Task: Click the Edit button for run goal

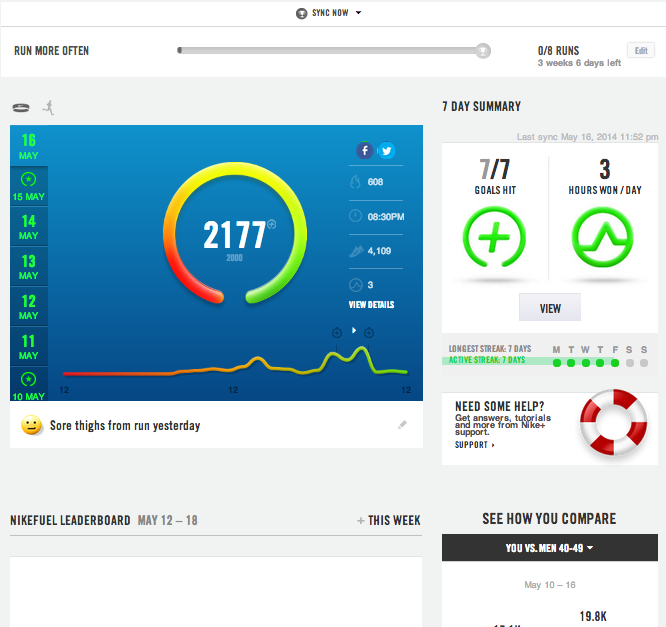Action: click(x=641, y=51)
